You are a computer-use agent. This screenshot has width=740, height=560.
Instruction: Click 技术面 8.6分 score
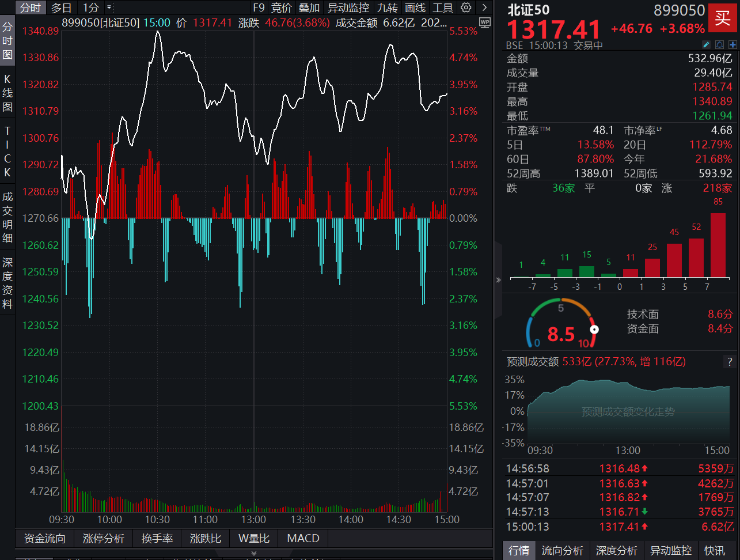680,314
